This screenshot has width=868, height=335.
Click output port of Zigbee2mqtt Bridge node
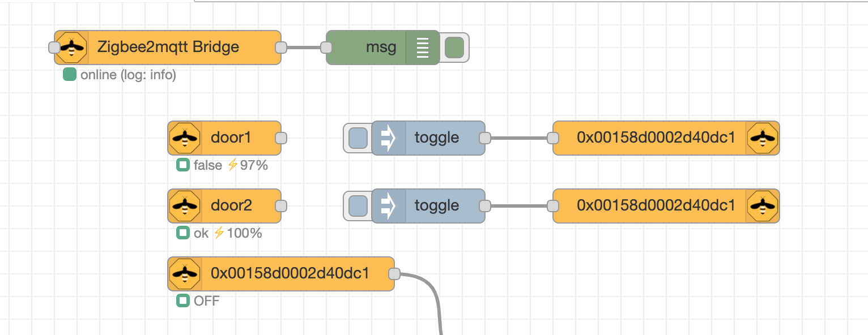click(x=281, y=48)
